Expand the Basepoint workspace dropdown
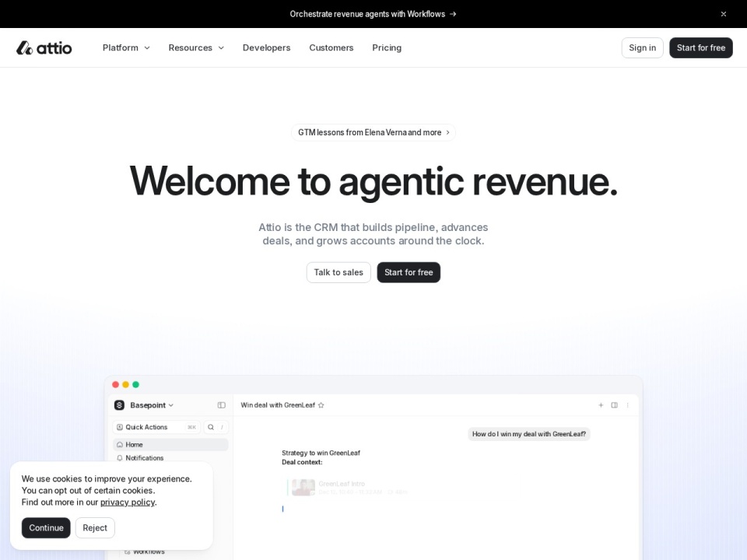This screenshot has width=747, height=560. (x=152, y=405)
